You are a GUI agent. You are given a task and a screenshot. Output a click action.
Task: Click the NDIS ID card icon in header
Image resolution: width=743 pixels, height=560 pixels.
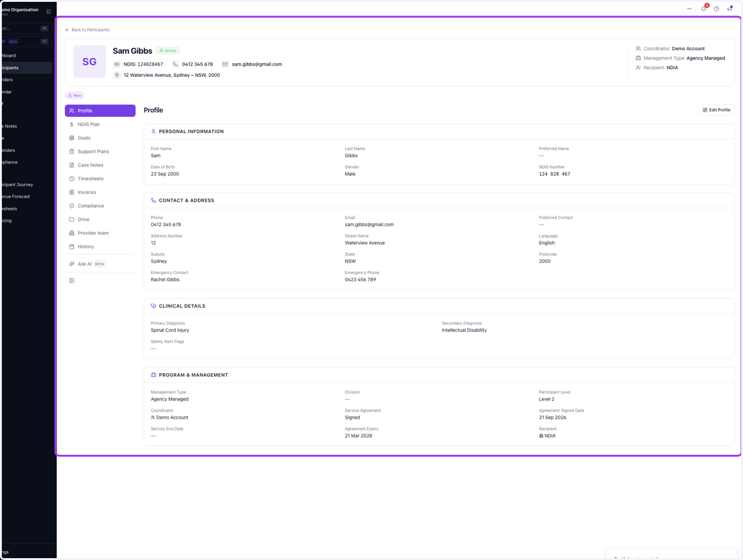click(x=116, y=64)
